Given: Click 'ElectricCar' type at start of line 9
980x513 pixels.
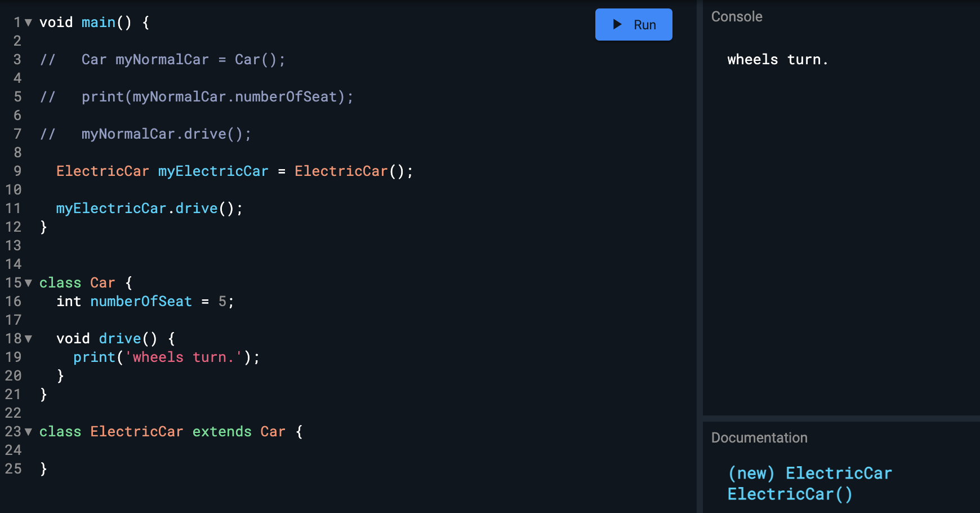Looking at the screenshot, I should [x=103, y=171].
